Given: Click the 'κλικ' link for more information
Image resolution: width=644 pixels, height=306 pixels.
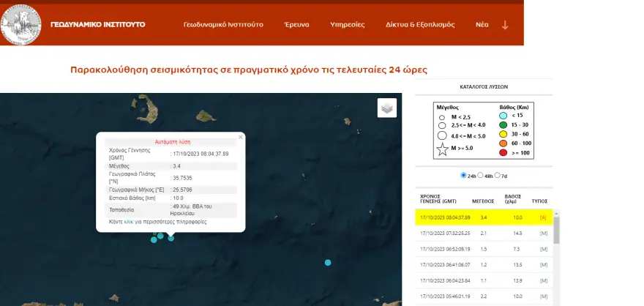Looking at the screenshot, I should click(x=129, y=221).
